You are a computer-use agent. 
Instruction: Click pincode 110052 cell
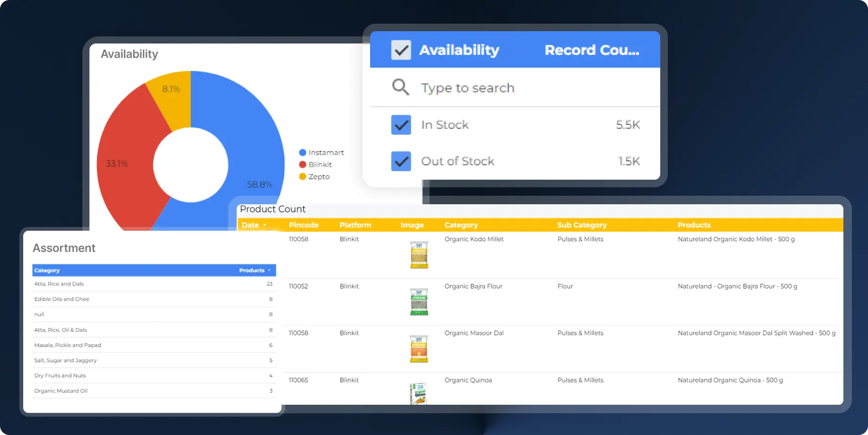click(x=298, y=287)
